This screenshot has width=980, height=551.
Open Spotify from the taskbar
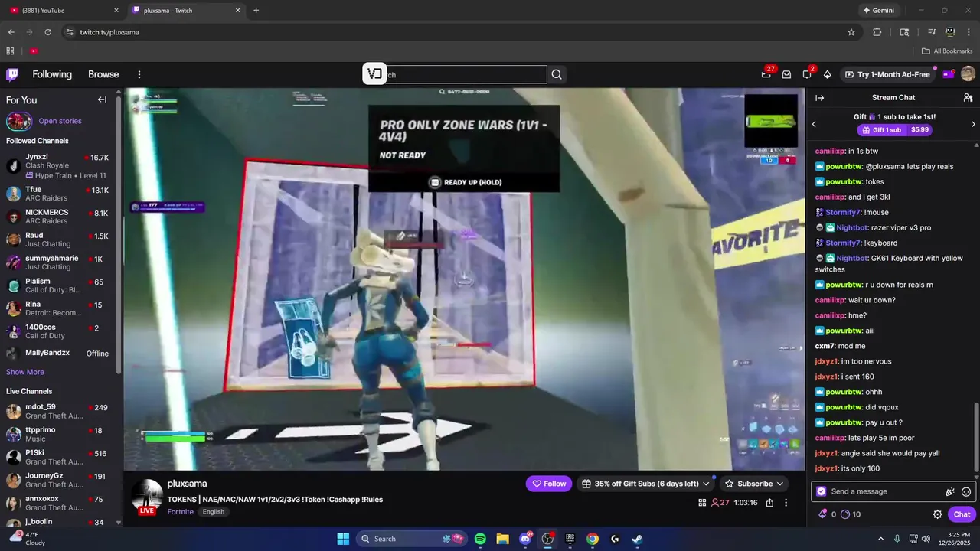[x=480, y=539]
